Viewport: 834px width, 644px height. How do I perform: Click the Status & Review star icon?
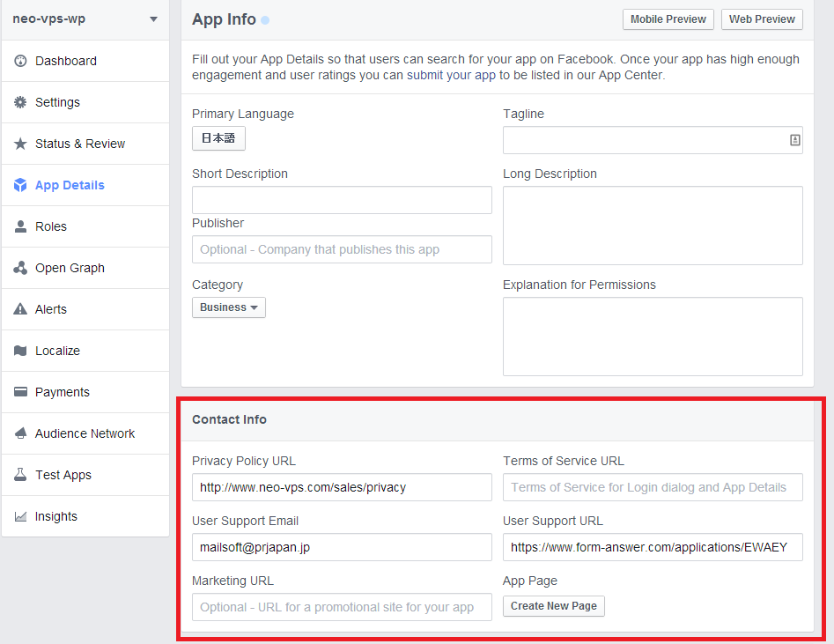coord(20,144)
